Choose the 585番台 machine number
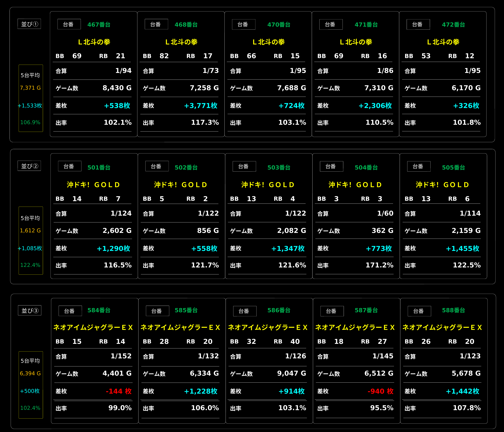Viewport: 504px width, 432px height. pyautogui.click(x=186, y=310)
